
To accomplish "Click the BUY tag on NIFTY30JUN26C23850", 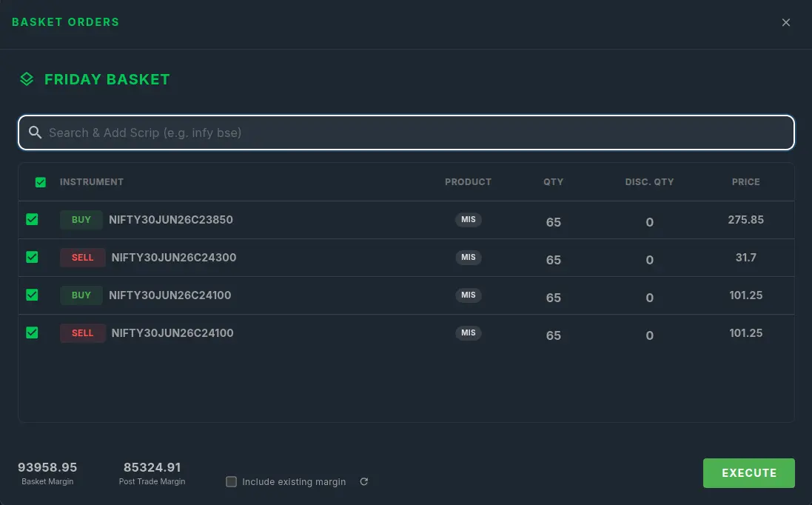I will (x=81, y=220).
